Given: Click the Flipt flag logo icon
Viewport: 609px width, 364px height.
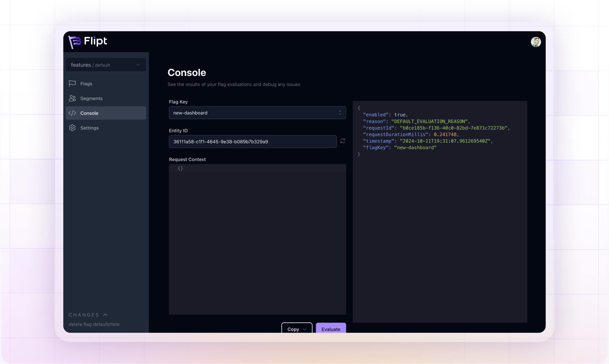Looking at the screenshot, I should click(x=74, y=42).
